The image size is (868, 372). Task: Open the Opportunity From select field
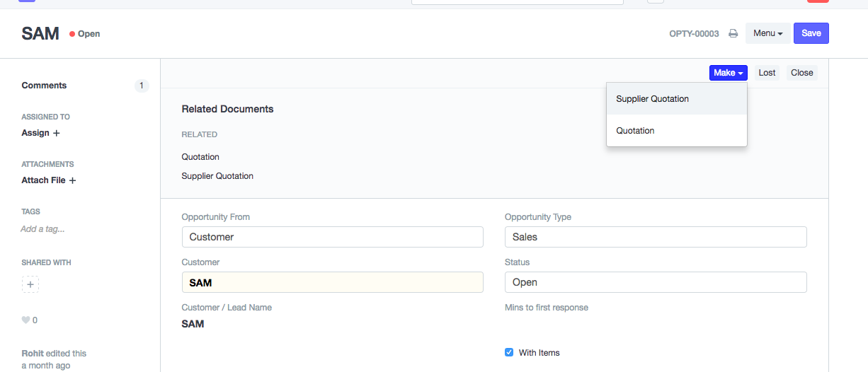[x=332, y=237]
